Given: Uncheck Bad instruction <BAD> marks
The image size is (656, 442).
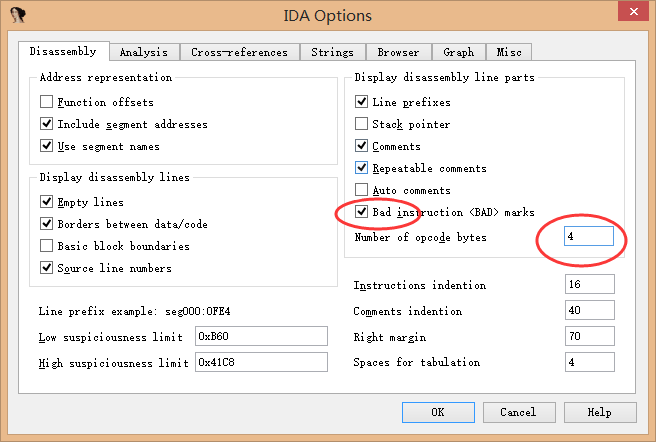Looking at the screenshot, I should pyautogui.click(x=362, y=212).
